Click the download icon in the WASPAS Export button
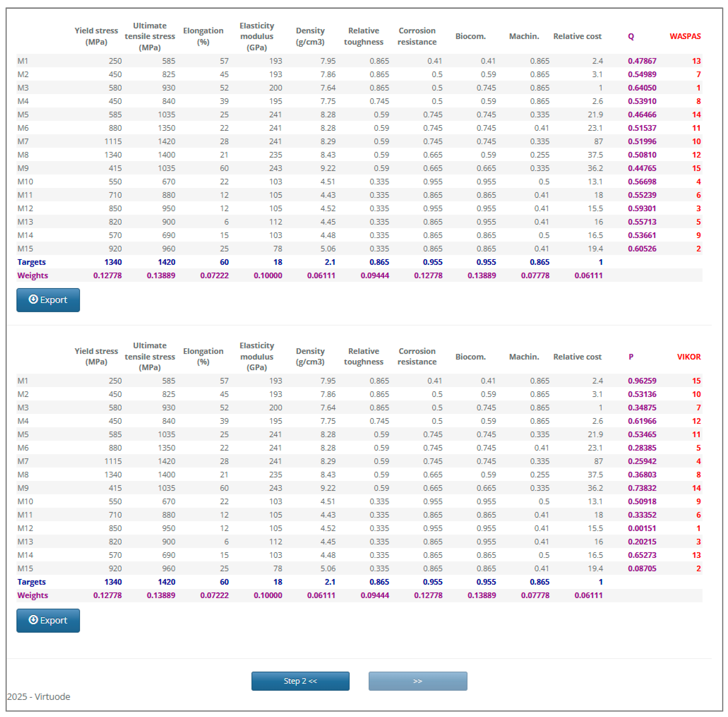Screen dimensions: 728x717 click(33, 299)
